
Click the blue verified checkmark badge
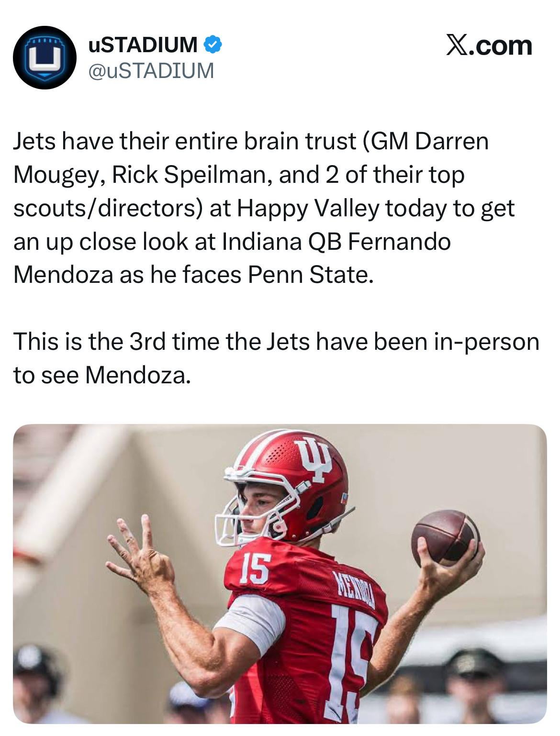click(213, 45)
